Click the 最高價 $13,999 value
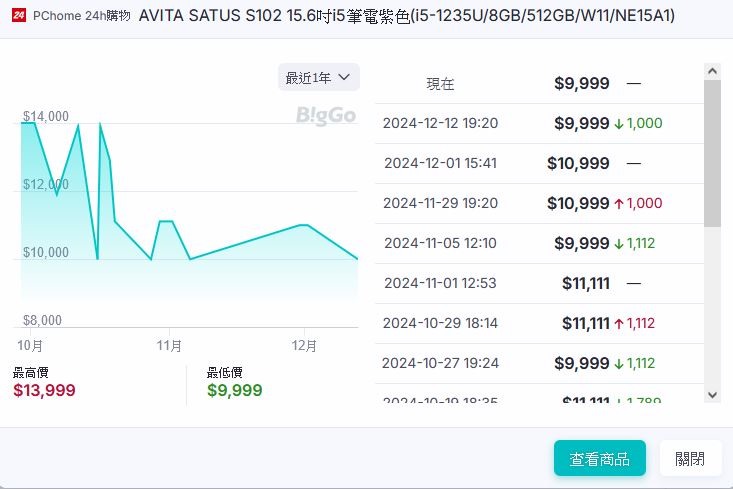This screenshot has width=733, height=489. [44, 390]
